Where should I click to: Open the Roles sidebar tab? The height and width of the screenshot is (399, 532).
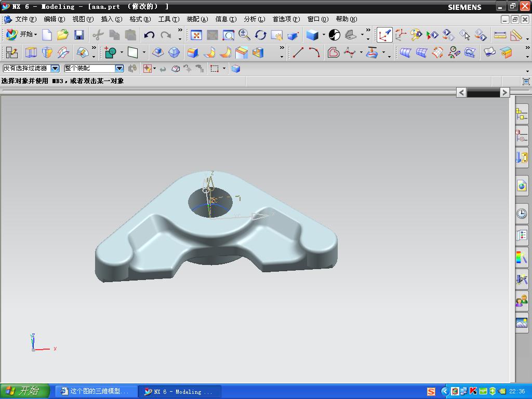522,301
